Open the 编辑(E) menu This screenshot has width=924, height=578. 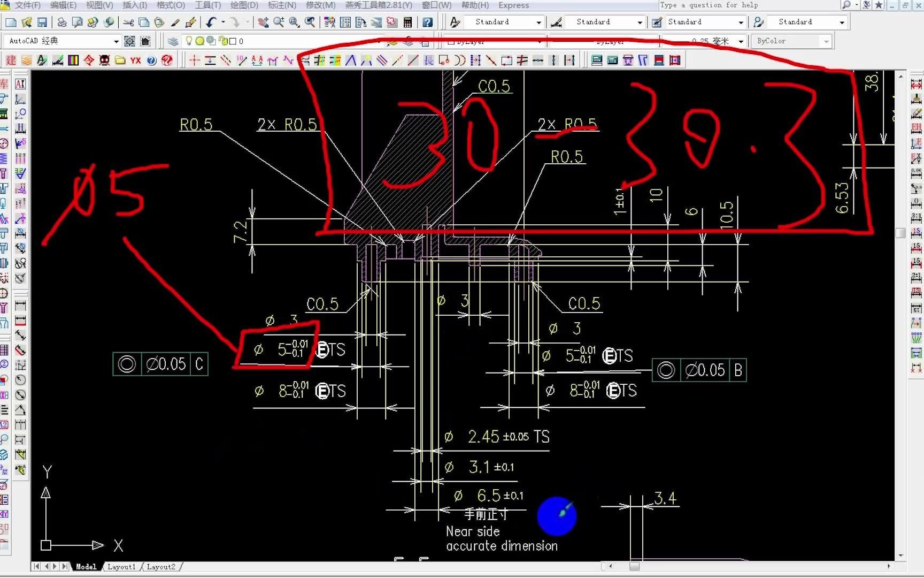63,5
